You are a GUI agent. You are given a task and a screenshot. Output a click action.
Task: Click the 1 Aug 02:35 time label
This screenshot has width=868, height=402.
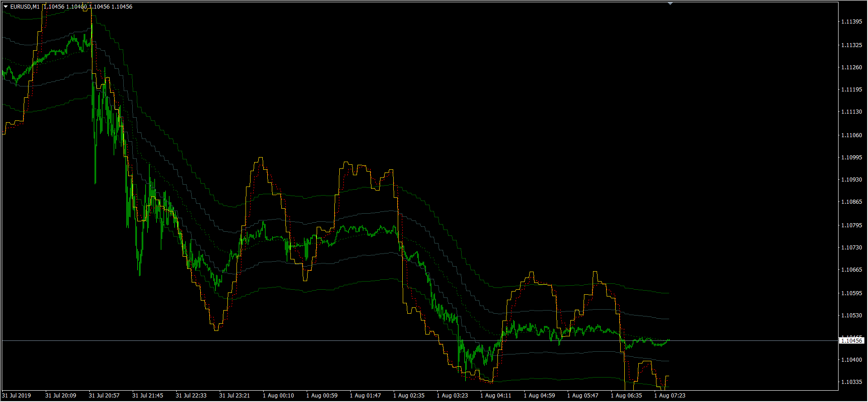tap(409, 396)
